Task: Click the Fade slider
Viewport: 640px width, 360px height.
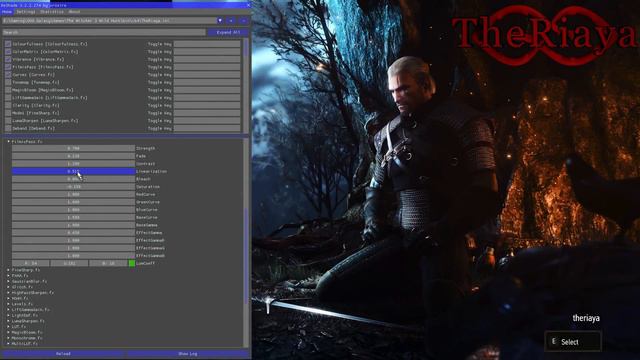Action: point(73,156)
